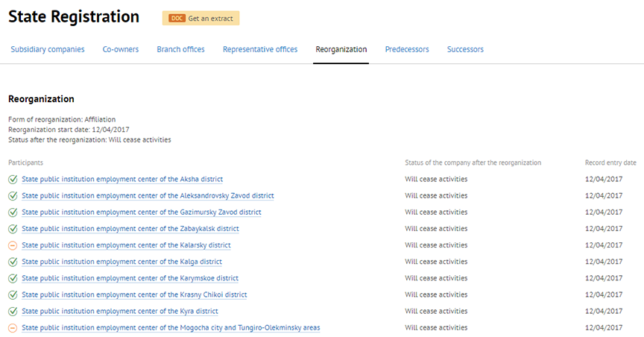
Task: Click the green check icon beside Aksha district
Action: point(13,179)
